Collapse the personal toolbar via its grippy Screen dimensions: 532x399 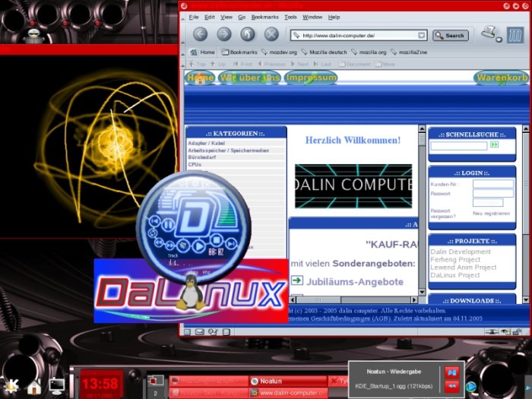click(183, 52)
